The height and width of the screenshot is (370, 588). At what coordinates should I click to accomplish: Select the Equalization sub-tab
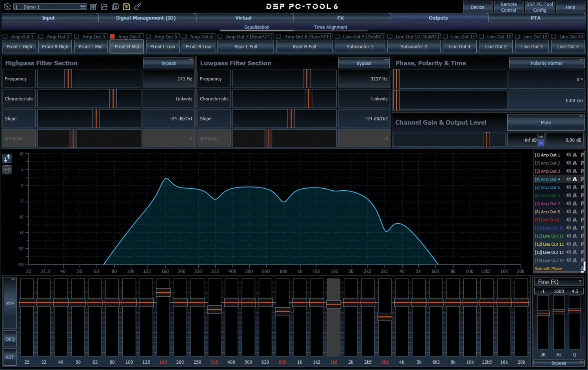tap(257, 27)
